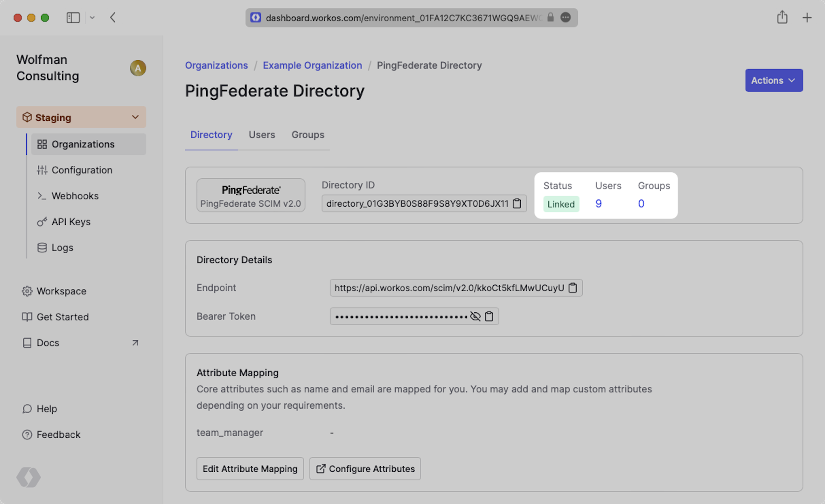This screenshot has width=825, height=504.
Task: Click the browser address bar
Action: (x=403, y=18)
